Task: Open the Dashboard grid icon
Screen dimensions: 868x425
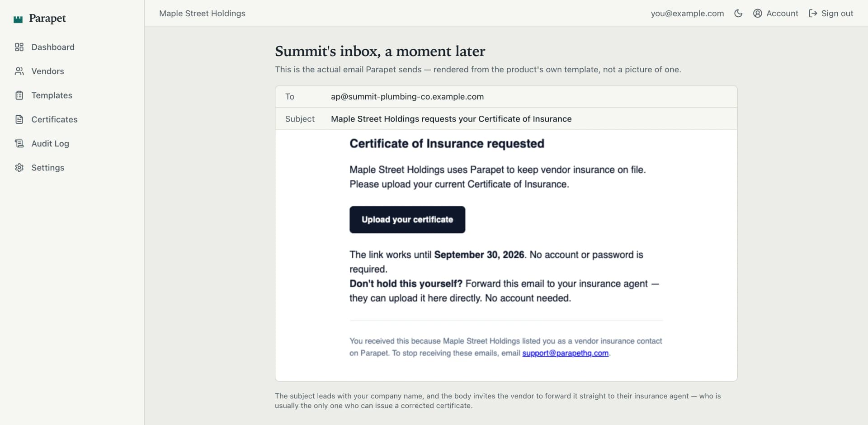Action: click(x=19, y=47)
